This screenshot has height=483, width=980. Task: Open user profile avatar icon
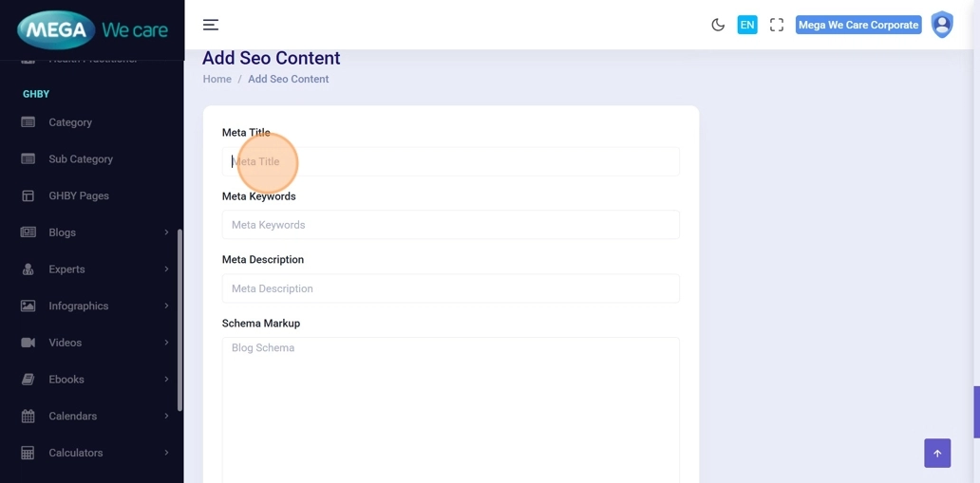[941, 25]
